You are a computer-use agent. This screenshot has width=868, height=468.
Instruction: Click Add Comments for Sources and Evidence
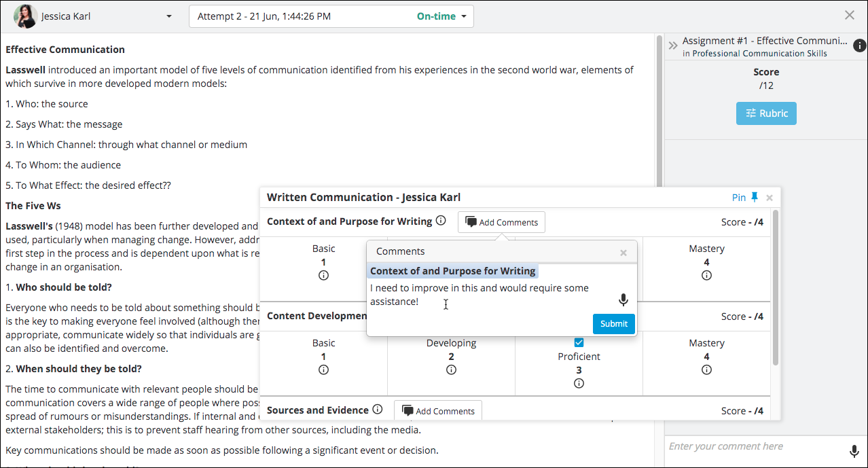(438, 410)
